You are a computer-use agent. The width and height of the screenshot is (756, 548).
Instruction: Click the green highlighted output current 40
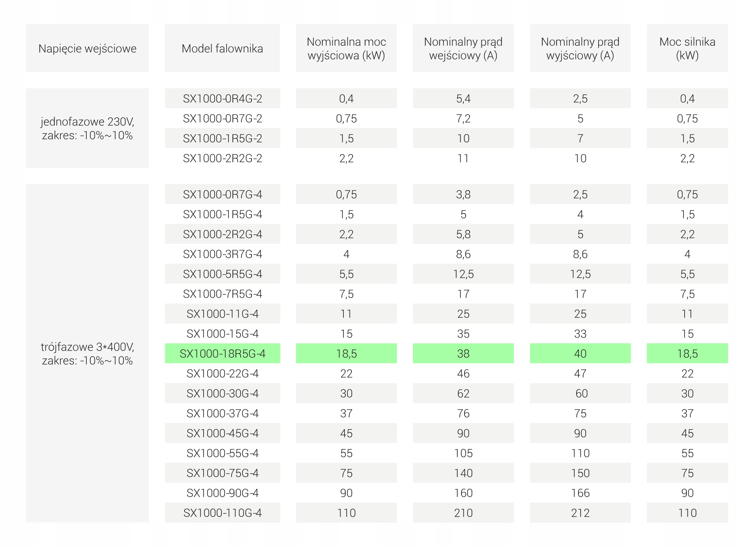tap(580, 354)
